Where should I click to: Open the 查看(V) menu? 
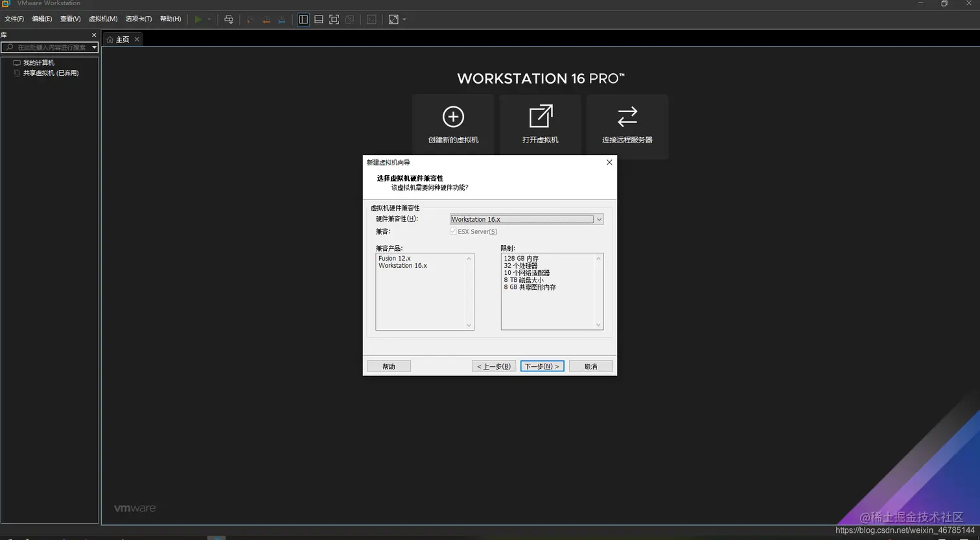[x=71, y=19]
